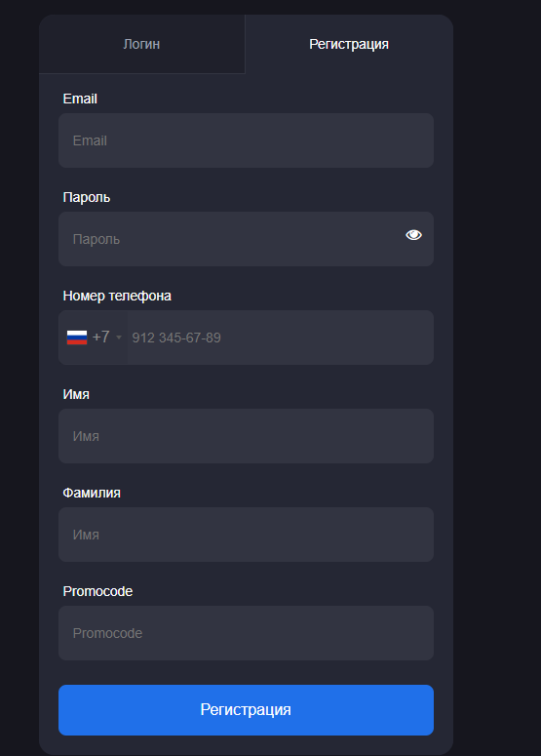Click the Фамилия field label
Image resolution: width=541 pixels, height=756 pixels.
click(92, 493)
